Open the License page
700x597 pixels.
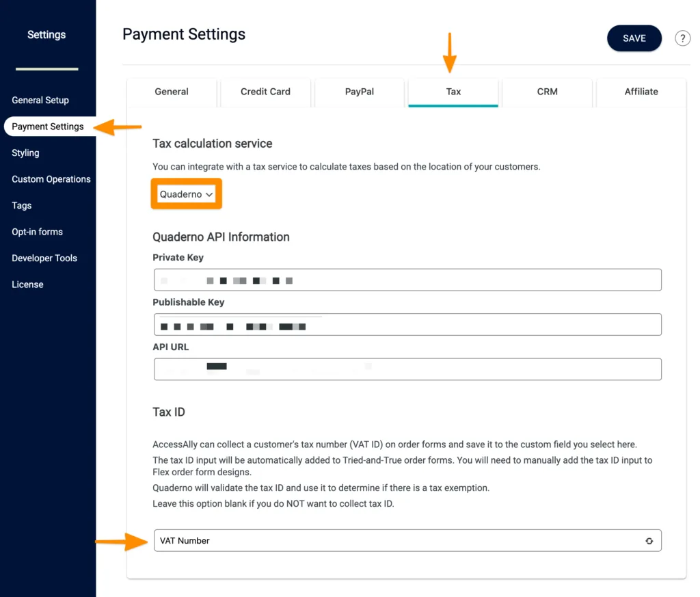(27, 284)
